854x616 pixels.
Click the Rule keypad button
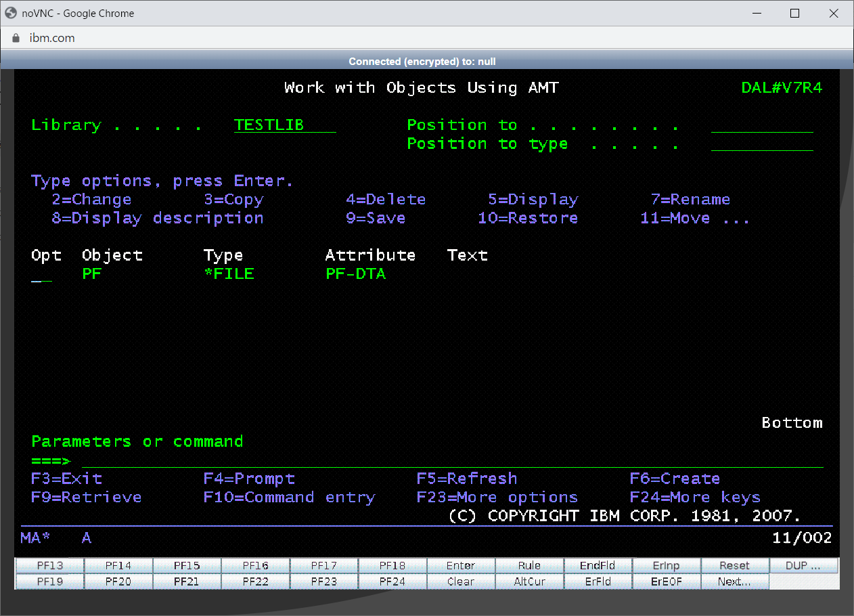pyautogui.click(x=529, y=565)
